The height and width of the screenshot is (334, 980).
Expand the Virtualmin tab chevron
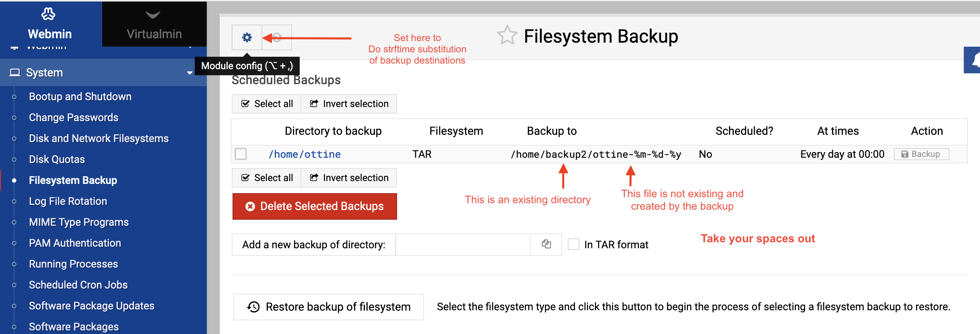pos(153,15)
